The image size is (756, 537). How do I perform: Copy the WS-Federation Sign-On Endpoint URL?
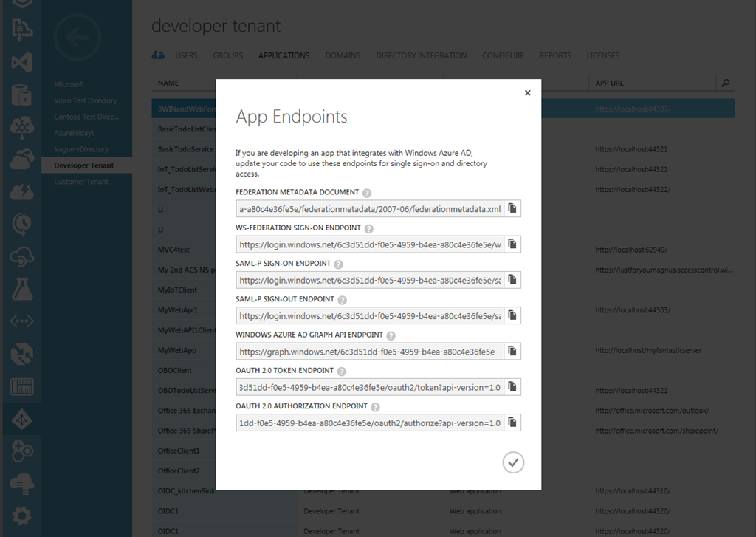coord(512,244)
